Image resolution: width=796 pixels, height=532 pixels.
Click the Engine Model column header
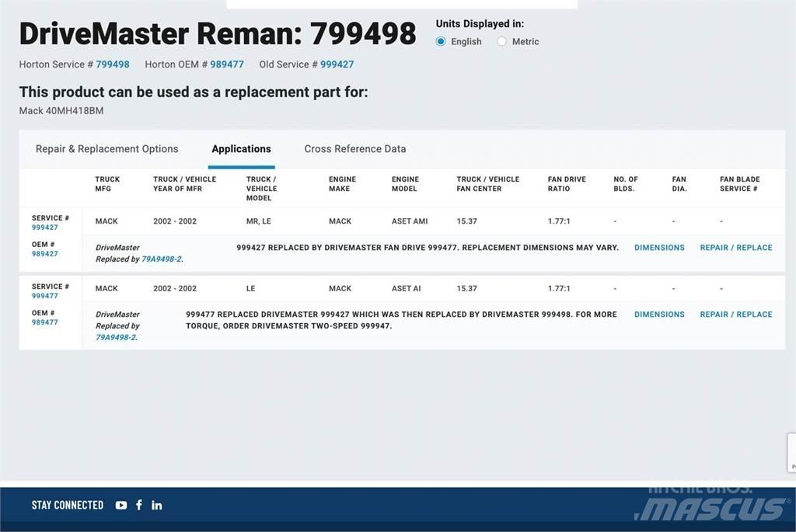405,184
